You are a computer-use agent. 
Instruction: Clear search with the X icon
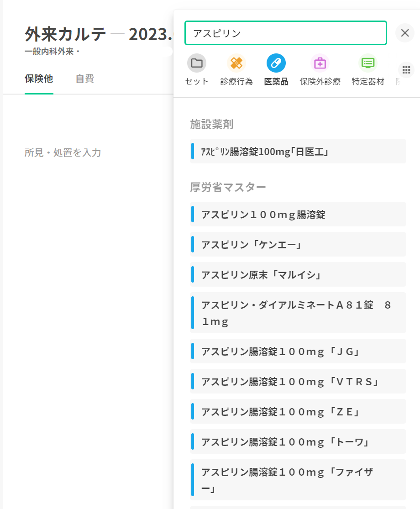click(404, 33)
